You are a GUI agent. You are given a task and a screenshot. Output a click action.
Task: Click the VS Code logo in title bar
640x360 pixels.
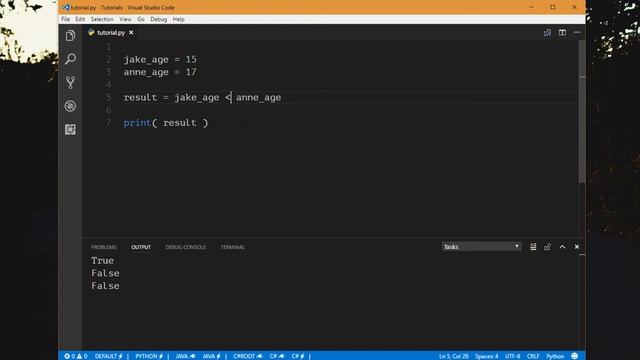[66, 7]
